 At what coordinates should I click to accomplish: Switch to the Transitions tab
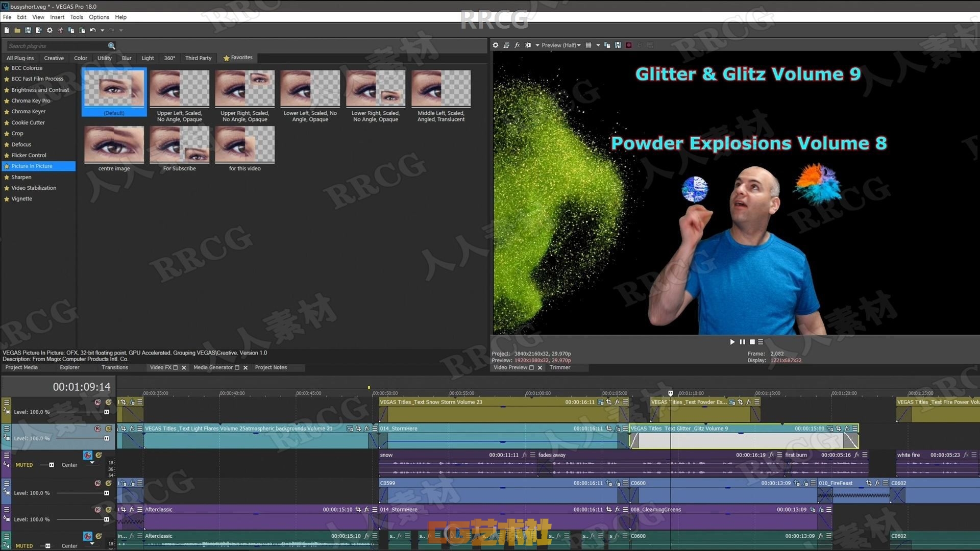(115, 367)
